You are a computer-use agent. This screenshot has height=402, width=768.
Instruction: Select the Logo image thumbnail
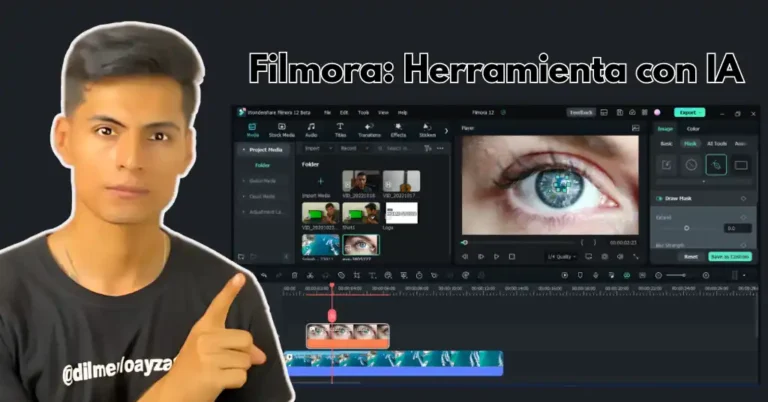401,213
